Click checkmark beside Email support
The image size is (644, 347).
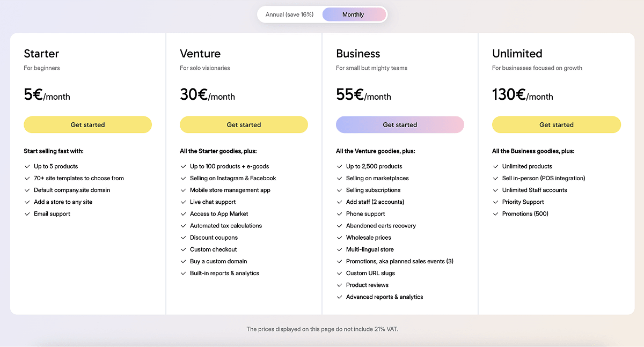[27, 214]
